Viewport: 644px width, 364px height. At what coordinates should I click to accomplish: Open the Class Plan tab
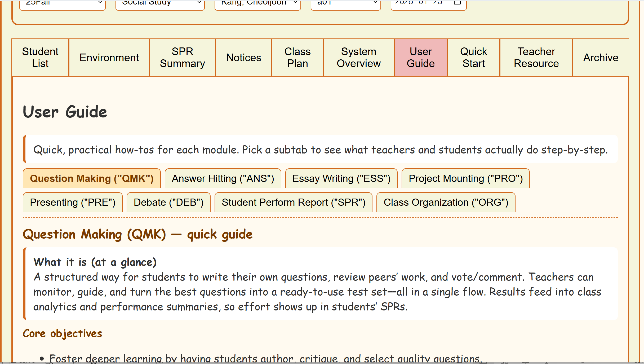(x=297, y=58)
